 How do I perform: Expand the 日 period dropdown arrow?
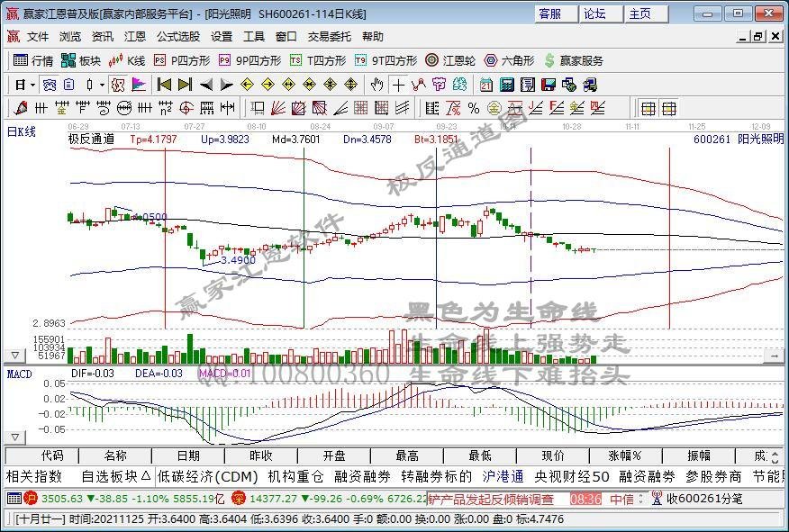click(32, 85)
